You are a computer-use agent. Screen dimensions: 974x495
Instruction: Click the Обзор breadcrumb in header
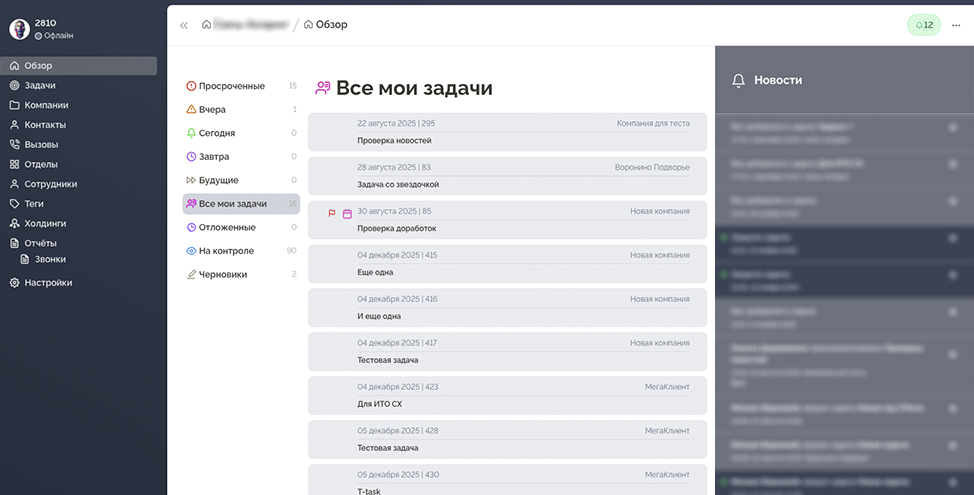coord(325,25)
